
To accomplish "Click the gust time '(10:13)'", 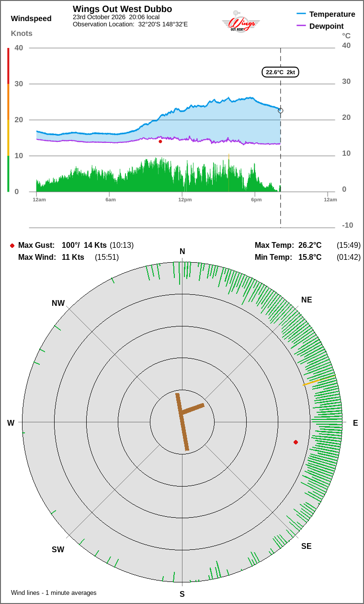I will pyautogui.click(x=122, y=245).
